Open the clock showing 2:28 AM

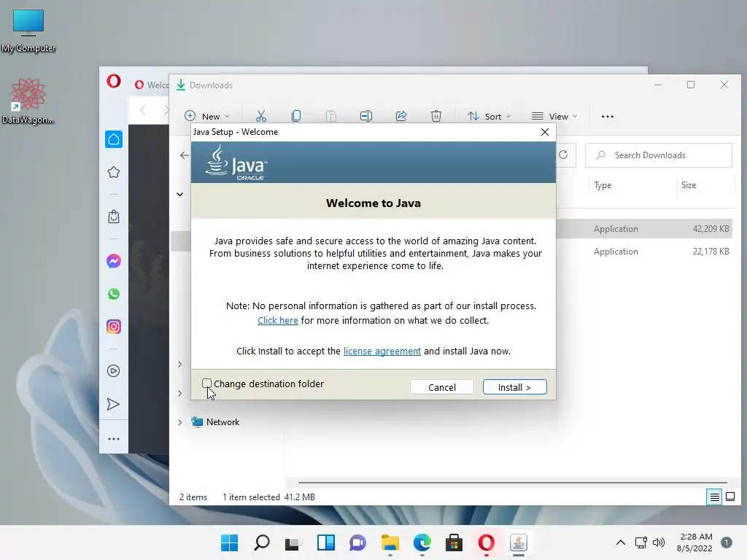point(694,542)
